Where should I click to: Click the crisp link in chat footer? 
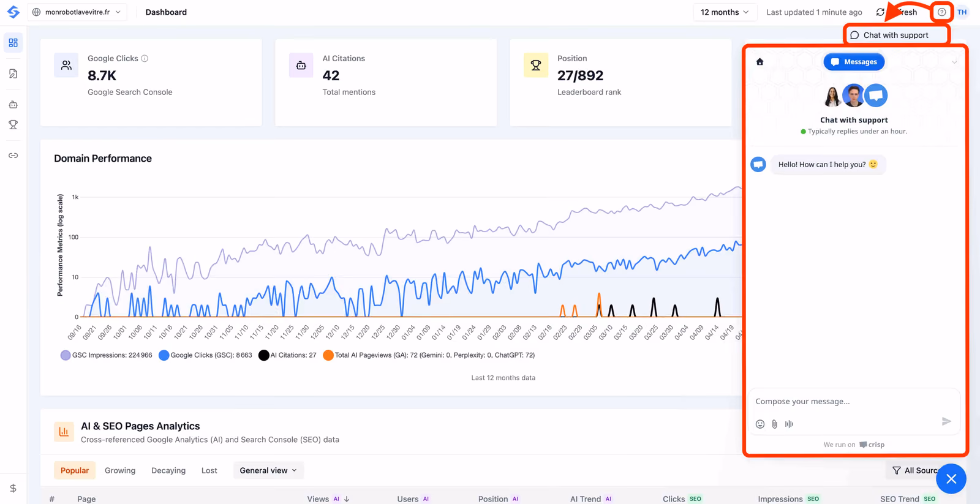pyautogui.click(x=872, y=445)
